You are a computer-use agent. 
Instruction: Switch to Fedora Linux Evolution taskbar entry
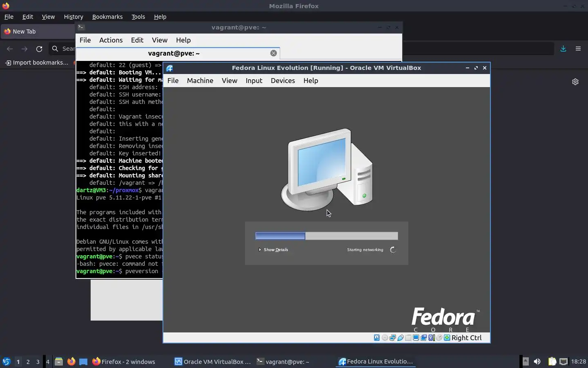[376, 361]
